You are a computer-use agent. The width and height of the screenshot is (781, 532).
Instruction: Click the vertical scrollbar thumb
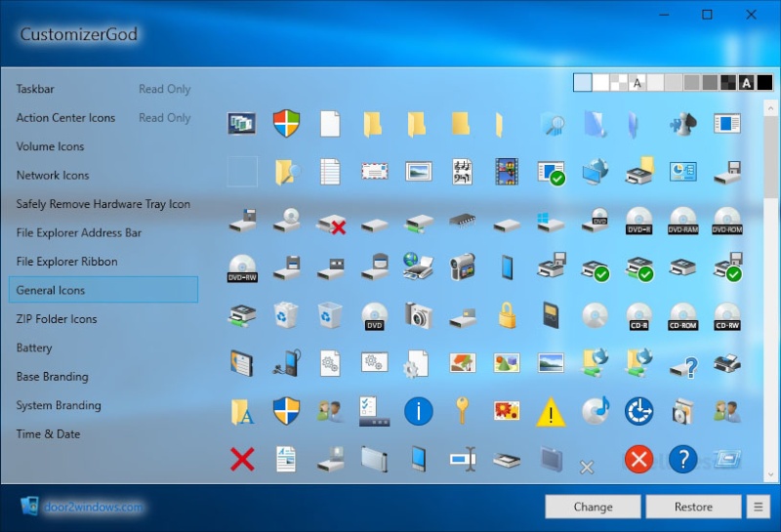[x=770, y=157]
